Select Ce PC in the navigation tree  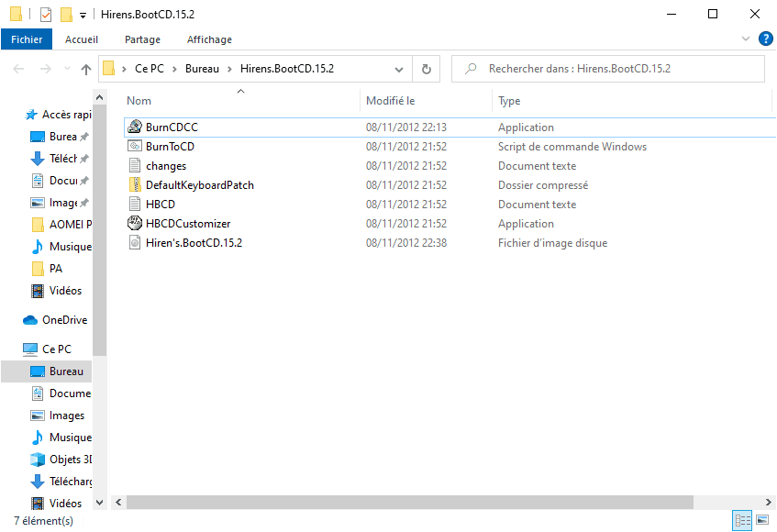(47, 349)
